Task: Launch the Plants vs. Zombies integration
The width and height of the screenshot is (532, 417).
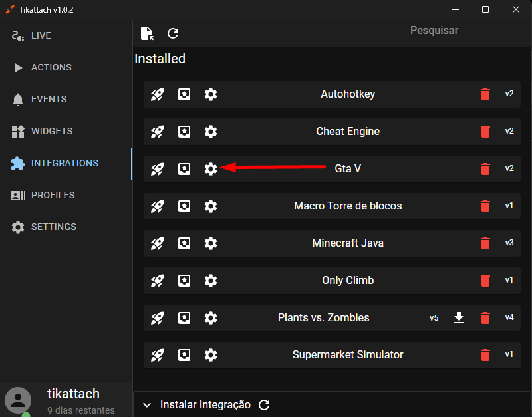Action: coord(158,319)
